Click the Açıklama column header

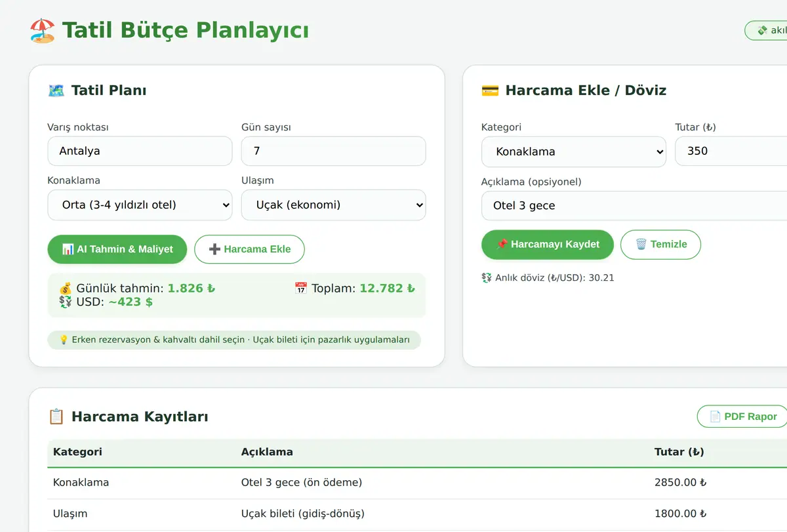coord(267,452)
